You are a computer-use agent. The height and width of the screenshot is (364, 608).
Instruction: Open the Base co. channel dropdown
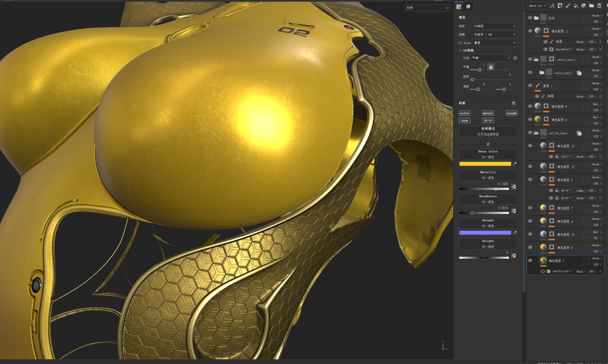pos(538,6)
